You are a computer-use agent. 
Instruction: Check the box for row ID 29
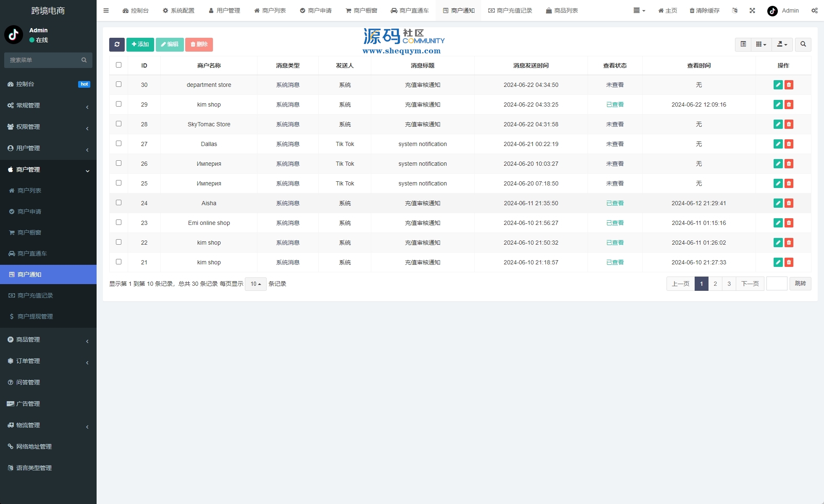click(118, 104)
